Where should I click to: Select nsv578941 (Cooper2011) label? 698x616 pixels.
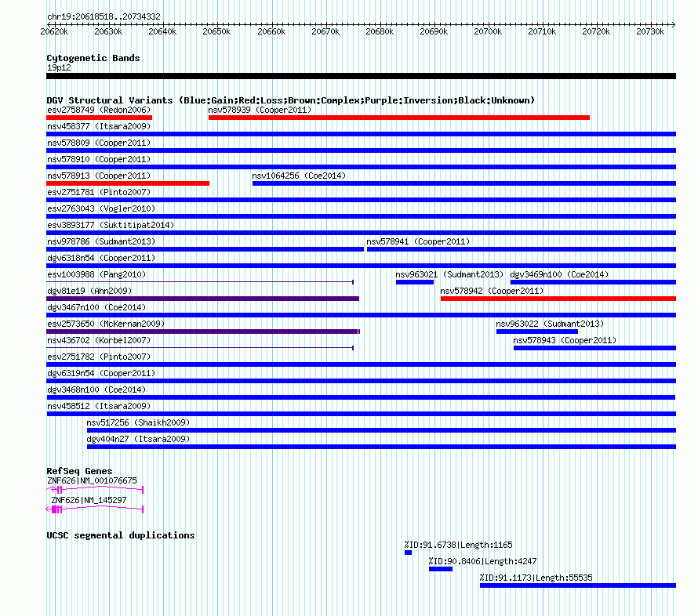pyautogui.click(x=418, y=241)
